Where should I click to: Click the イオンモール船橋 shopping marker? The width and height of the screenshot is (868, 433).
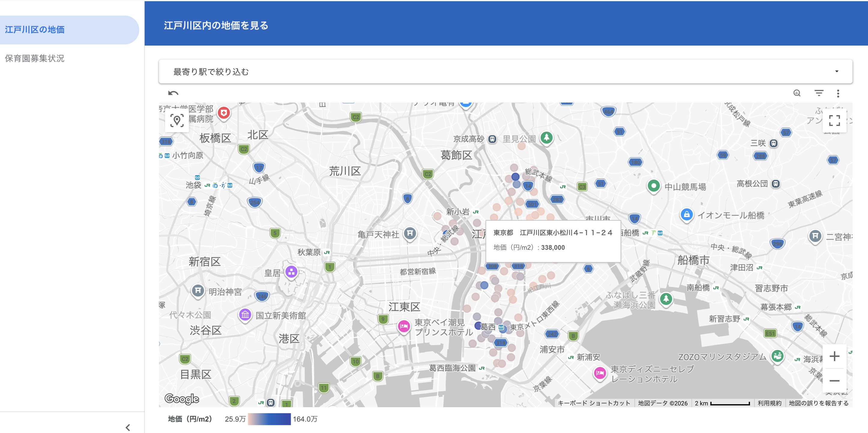click(x=687, y=214)
